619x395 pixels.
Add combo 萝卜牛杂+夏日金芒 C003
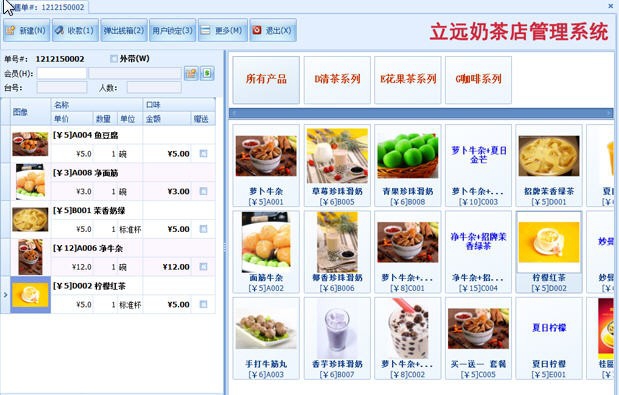click(478, 165)
